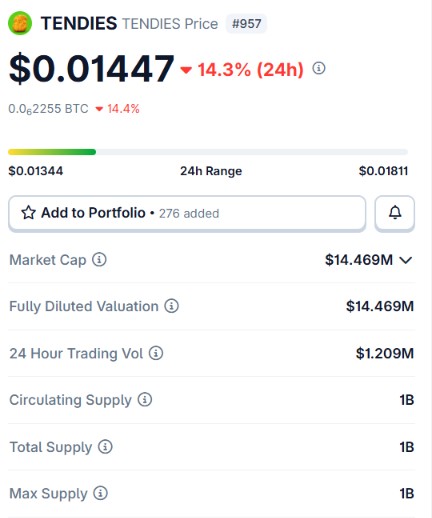The image size is (432, 518).
Task: Click the Max Supply info icon
Action: point(100,493)
